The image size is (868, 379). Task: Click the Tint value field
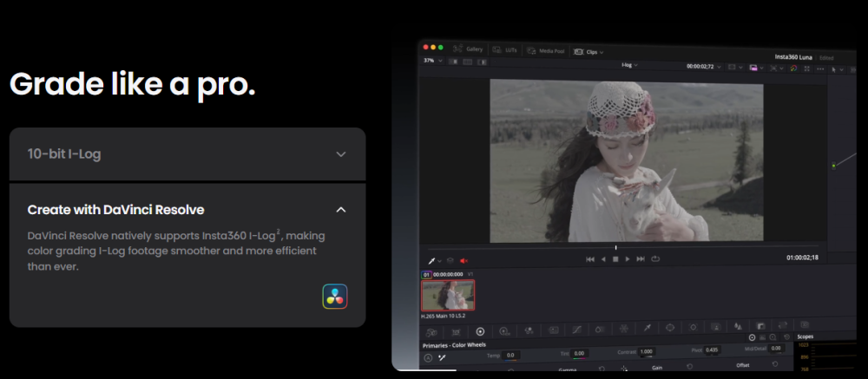579,353
